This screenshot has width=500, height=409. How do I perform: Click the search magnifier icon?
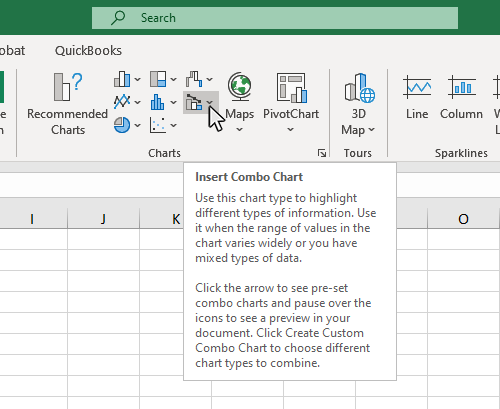point(118,18)
